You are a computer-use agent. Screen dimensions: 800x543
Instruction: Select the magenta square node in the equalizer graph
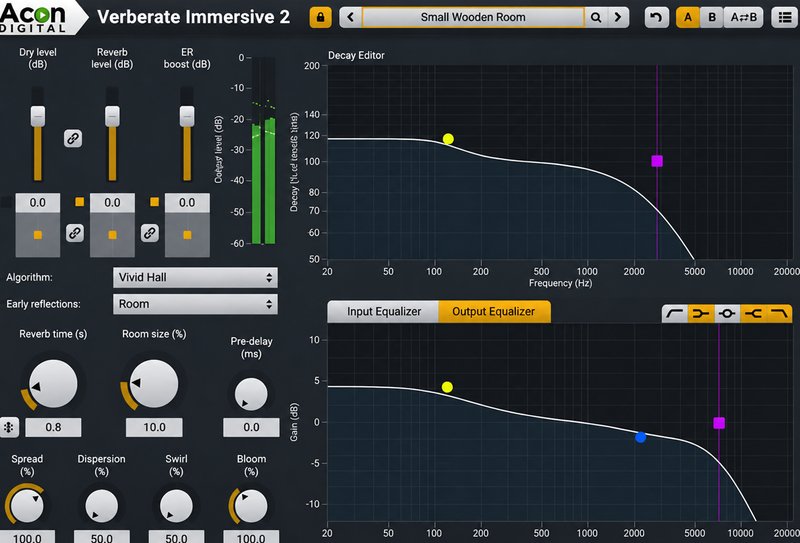[x=719, y=423]
